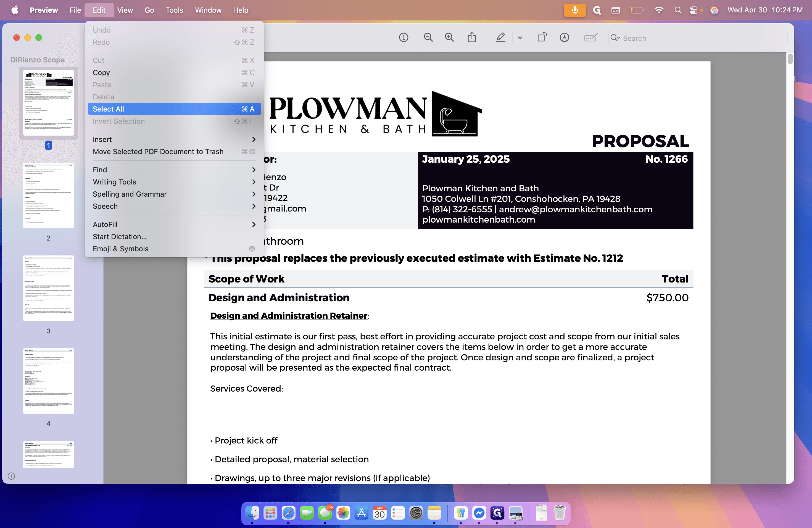Open Passwords app in the Dock
The image size is (812, 528).
click(461, 513)
